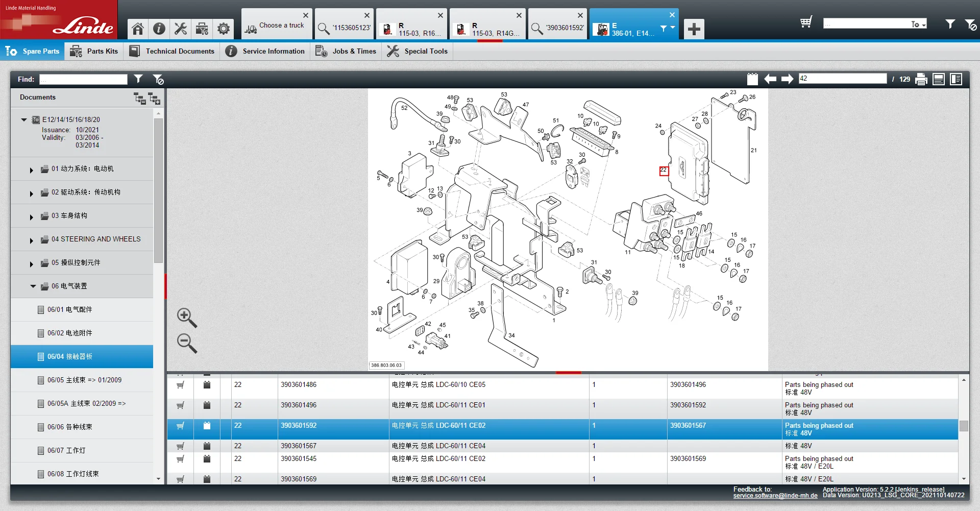Image resolution: width=980 pixels, height=511 pixels.
Task: Go to the next page arrow
Action: click(787, 79)
